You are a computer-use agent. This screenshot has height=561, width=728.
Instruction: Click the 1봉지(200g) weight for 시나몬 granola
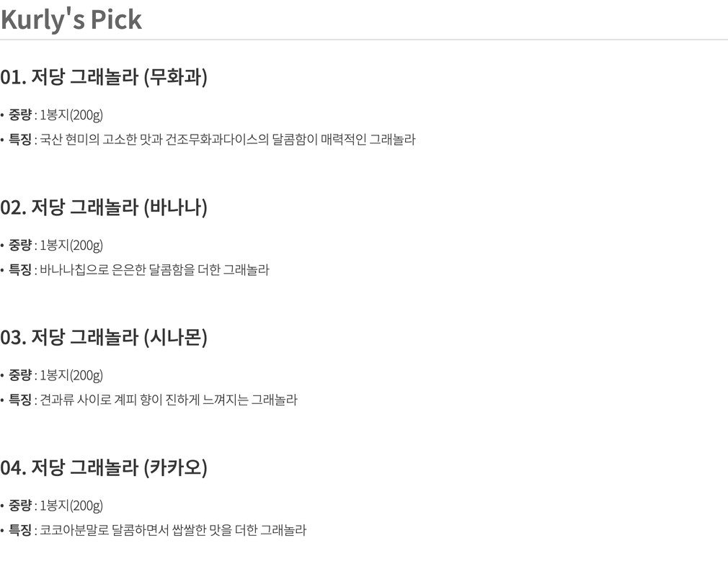coord(71,375)
